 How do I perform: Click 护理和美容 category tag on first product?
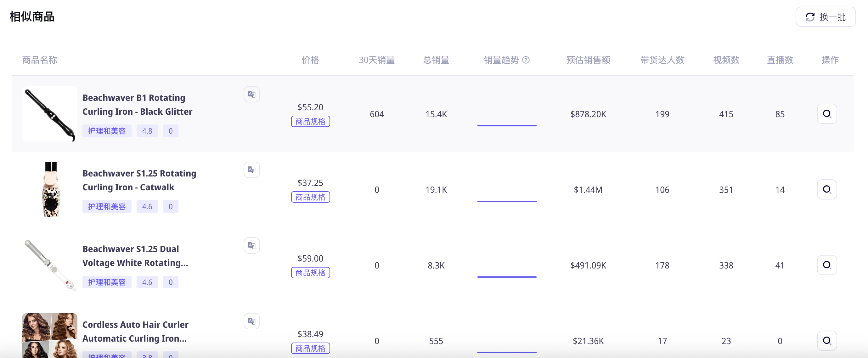[106, 131]
